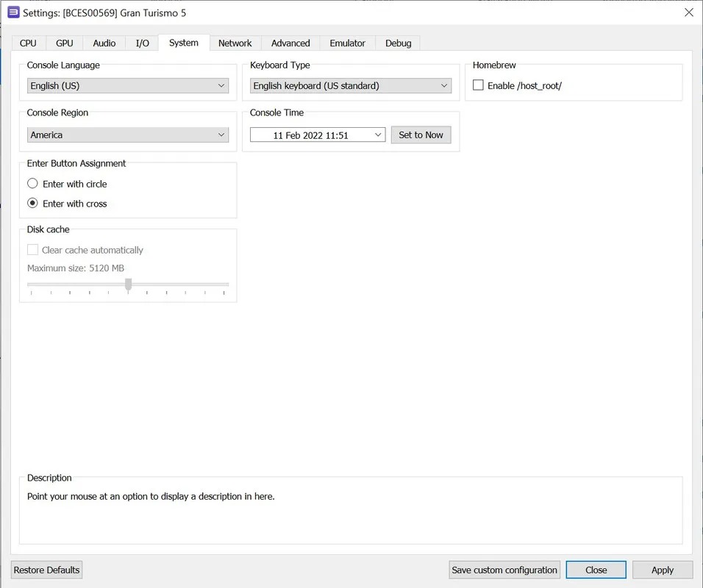Viewport: 703px width, 588px height.
Task: Click the disk cache maximum size slider handle
Action: [x=129, y=284]
